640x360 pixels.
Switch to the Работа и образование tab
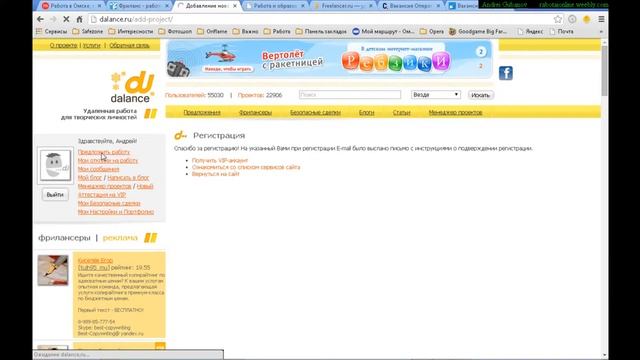pos(275,6)
